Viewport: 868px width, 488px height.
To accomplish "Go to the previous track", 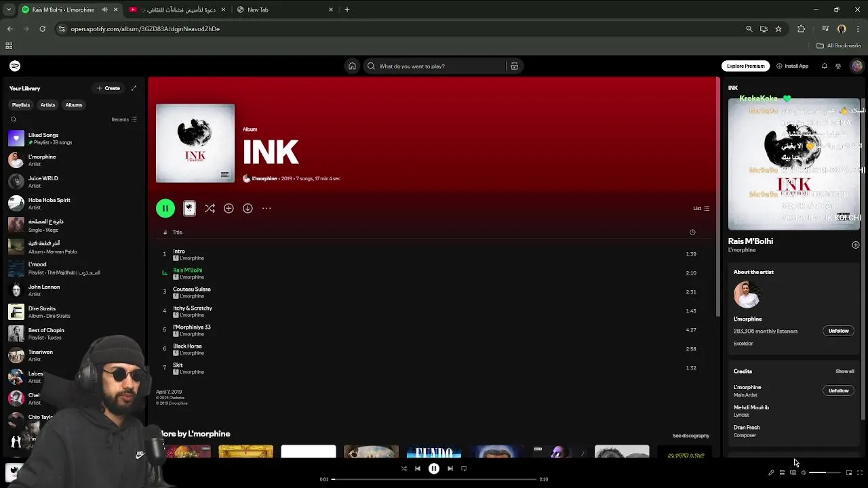I will pyautogui.click(x=418, y=468).
